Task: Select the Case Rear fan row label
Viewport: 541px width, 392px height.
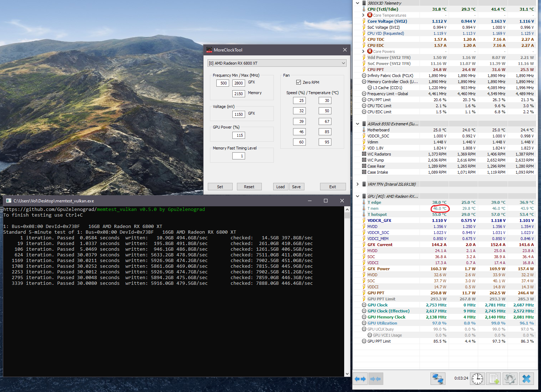Action: [376, 166]
